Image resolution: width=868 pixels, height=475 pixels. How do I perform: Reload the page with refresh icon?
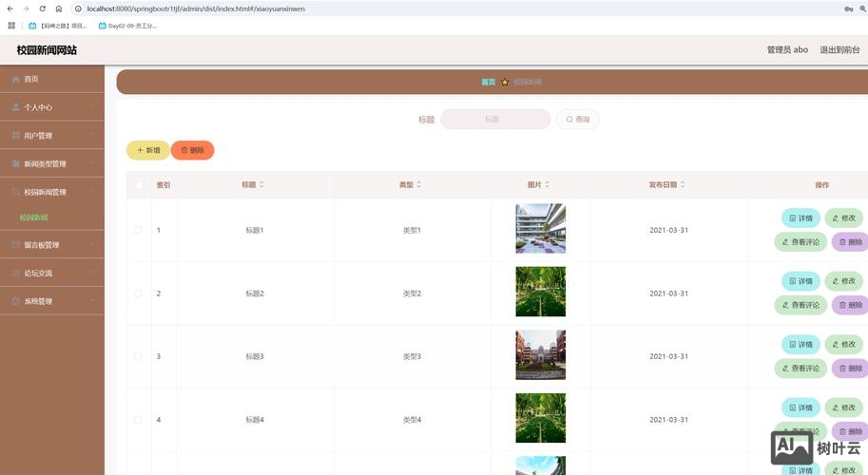point(43,9)
